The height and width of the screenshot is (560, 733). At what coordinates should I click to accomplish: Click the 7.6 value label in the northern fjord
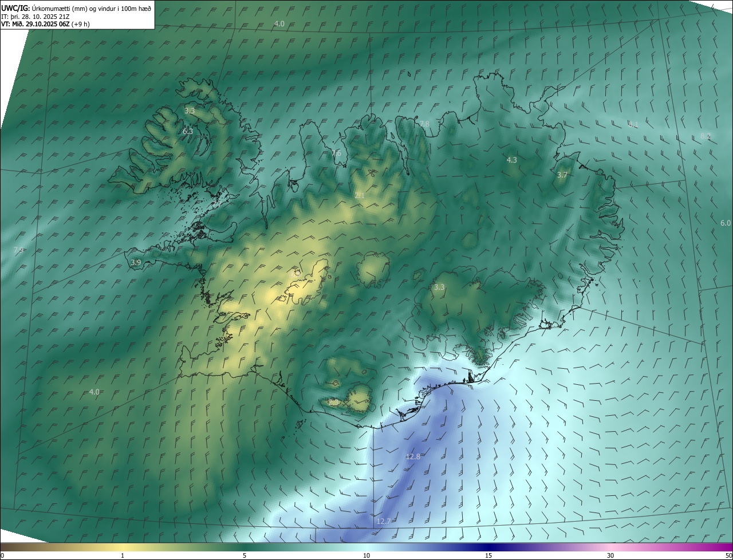[x=337, y=153]
